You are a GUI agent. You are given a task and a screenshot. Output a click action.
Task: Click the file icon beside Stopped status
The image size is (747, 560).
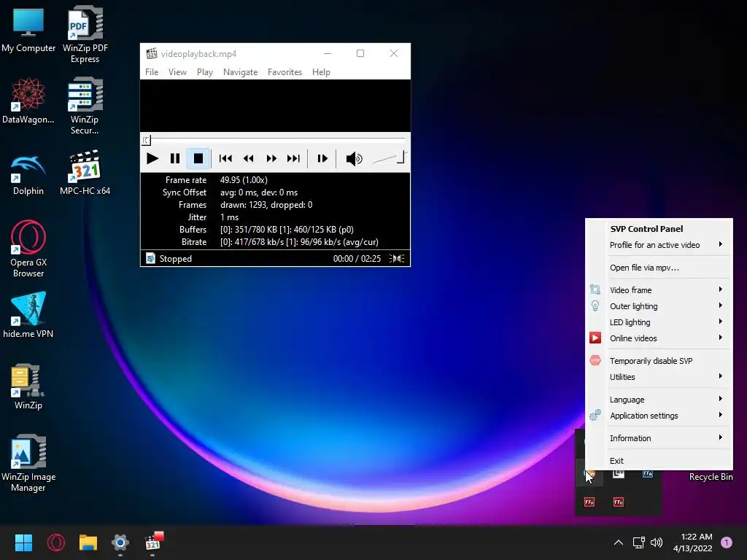(150, 259)
